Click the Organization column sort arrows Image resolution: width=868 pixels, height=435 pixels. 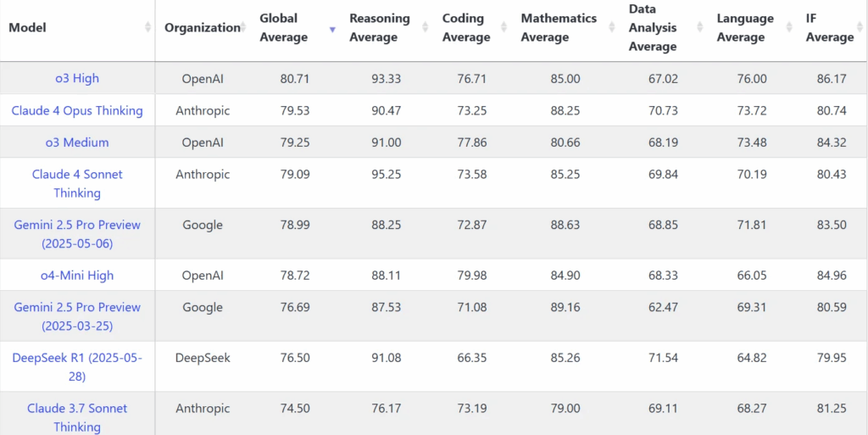point(243,27)
